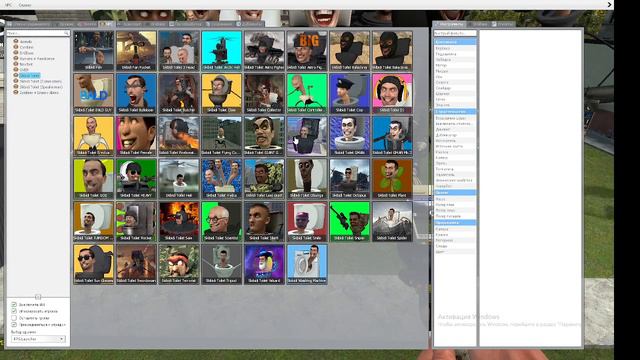Image resolution: width=640 pixels, height=360 pixels.
Task: Spawn the Skibidi Fan Rocket NPC
Action: (136, 51)
